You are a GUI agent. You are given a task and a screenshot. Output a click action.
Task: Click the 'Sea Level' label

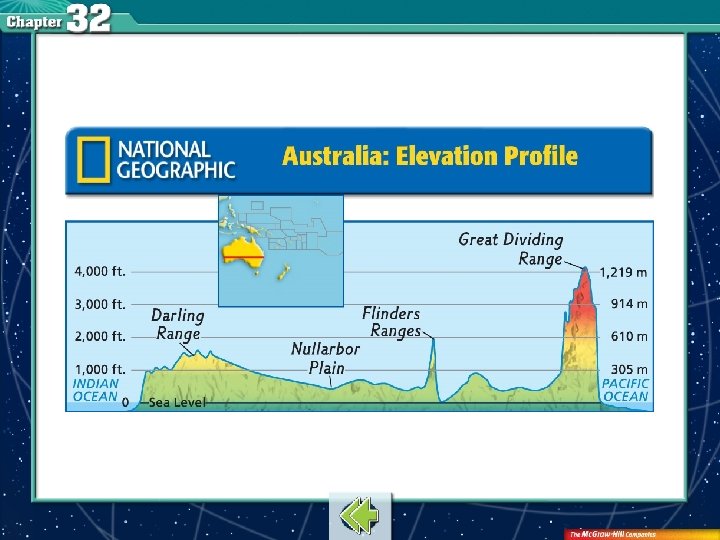point(177,403)
